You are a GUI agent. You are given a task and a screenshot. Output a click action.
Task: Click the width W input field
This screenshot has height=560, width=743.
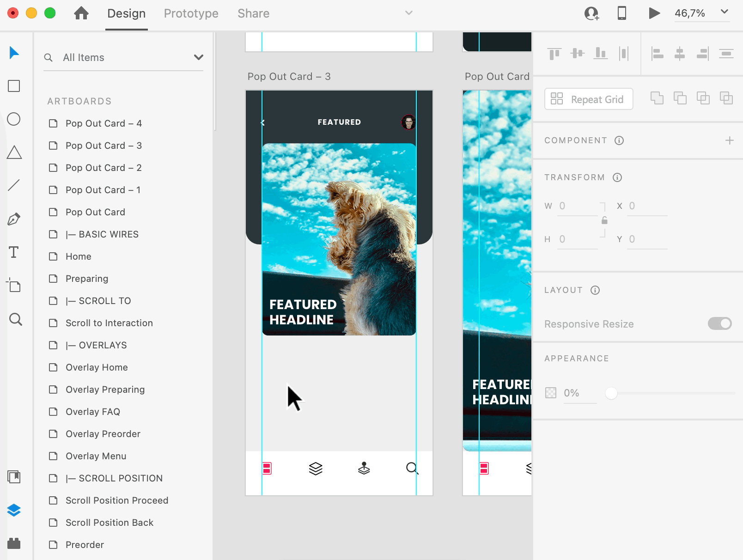[x=578, y=206]
